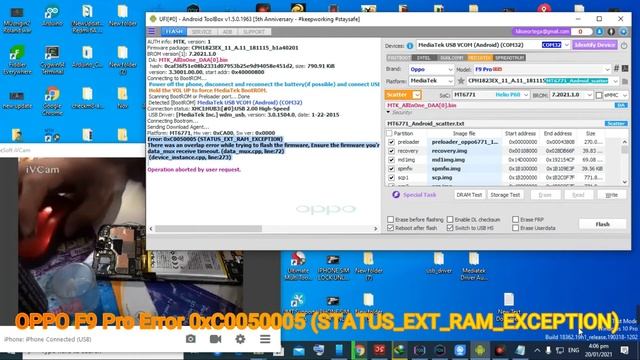Switch to the FLASH tab

174,31
